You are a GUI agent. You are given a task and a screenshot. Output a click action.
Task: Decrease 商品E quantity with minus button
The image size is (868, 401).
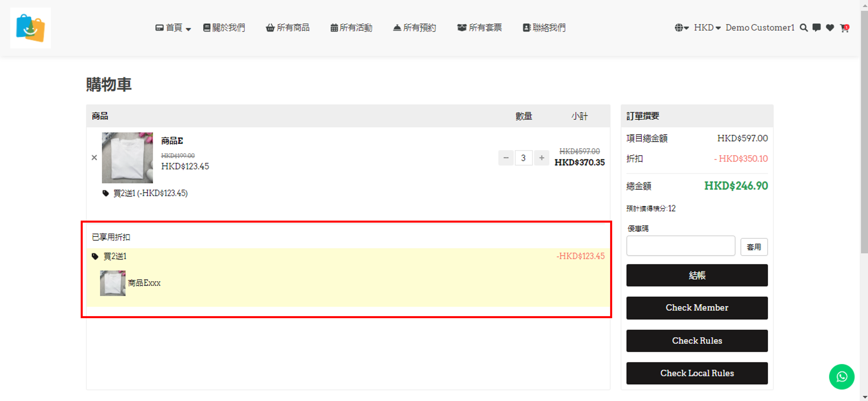click(506, 158)
